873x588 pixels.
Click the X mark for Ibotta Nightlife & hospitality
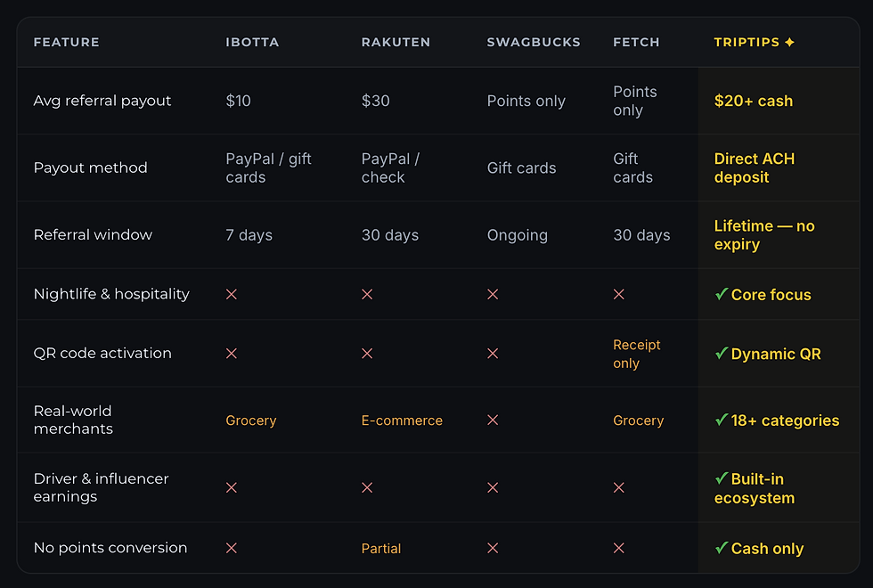tap(232, 294)
